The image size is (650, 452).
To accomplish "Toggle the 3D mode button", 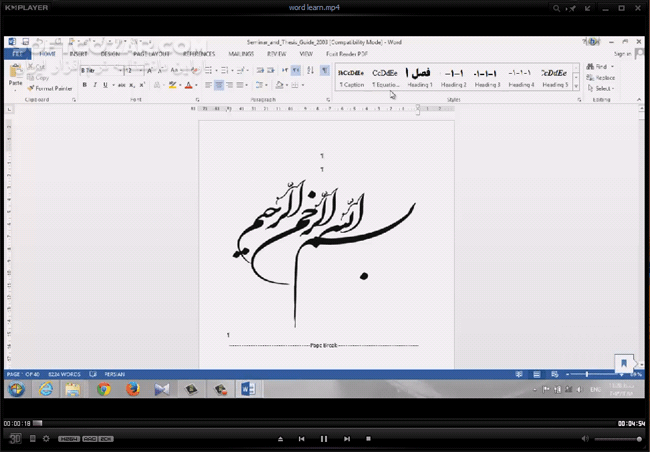I will (x=15, y=439).
